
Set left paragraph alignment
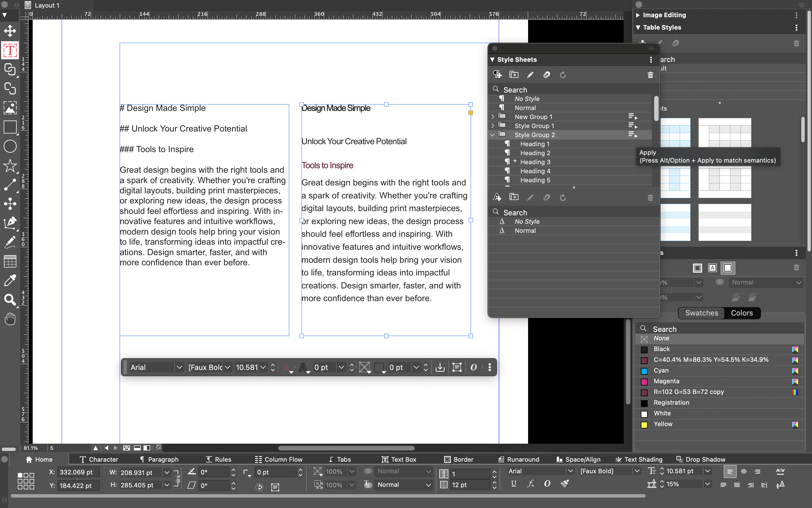tap(730, 471)
